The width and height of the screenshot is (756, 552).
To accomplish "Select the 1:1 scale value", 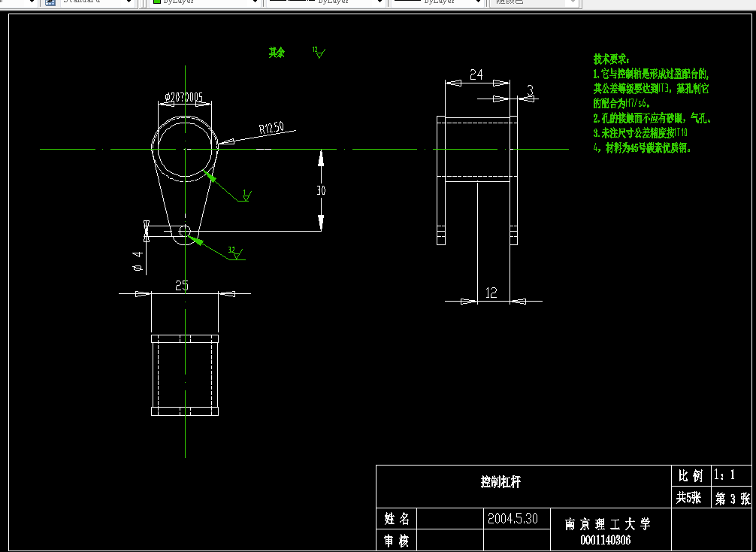I will click(x=724, y=475).
